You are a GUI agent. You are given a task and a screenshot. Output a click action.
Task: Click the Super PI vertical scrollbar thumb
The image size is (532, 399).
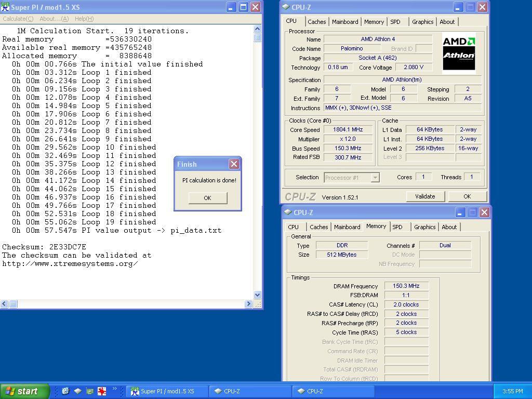[x=257, y=37]
